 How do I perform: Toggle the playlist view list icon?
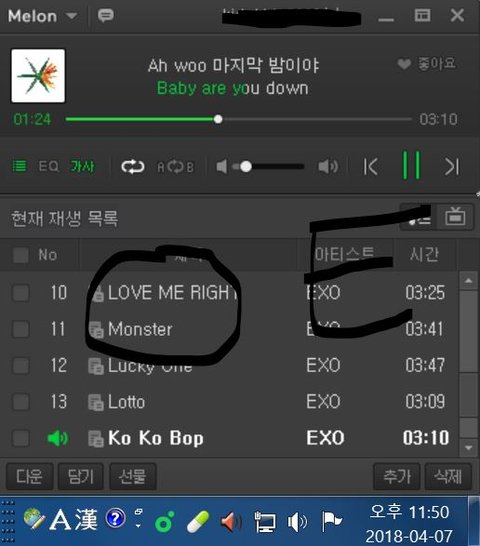tap(19, 166)
